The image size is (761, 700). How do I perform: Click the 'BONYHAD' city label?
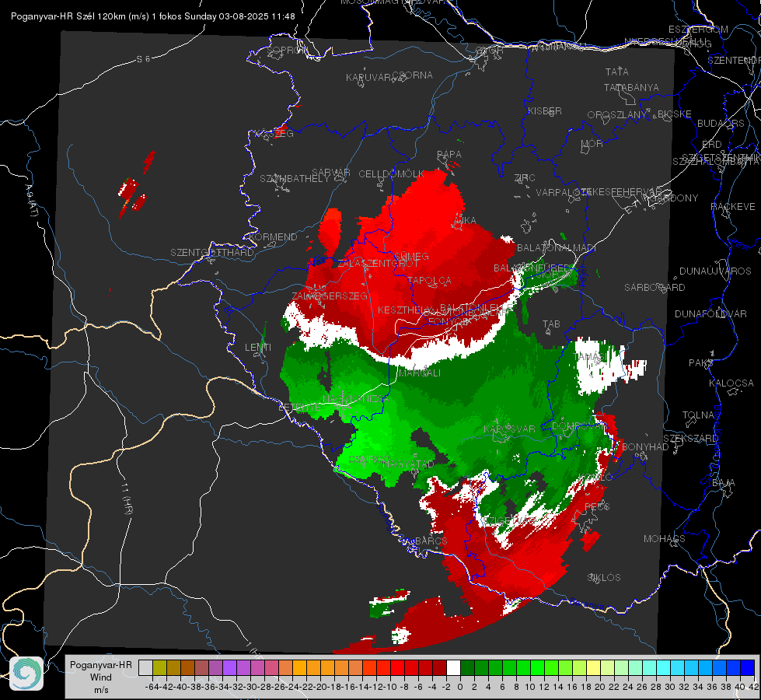pyautogui.click(x=645, y=446)
